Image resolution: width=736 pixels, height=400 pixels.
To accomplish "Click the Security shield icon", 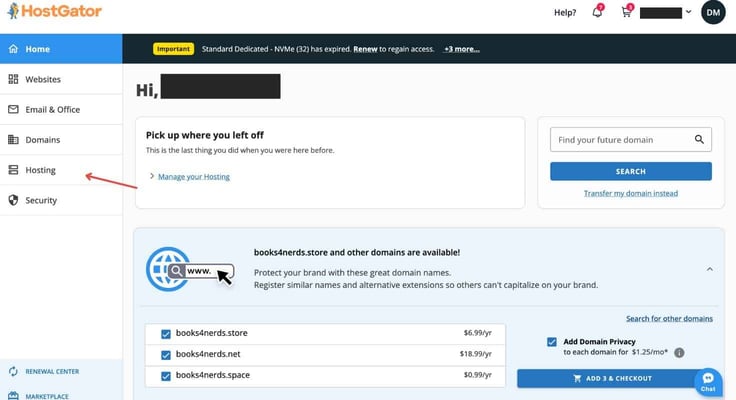I will [x=13, y=200].
